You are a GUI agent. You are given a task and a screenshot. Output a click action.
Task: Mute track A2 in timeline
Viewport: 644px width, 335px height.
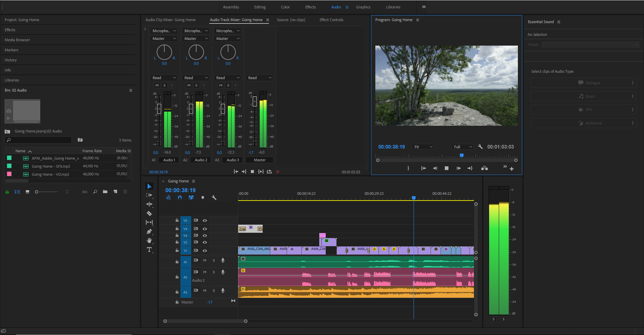[205, 272]
